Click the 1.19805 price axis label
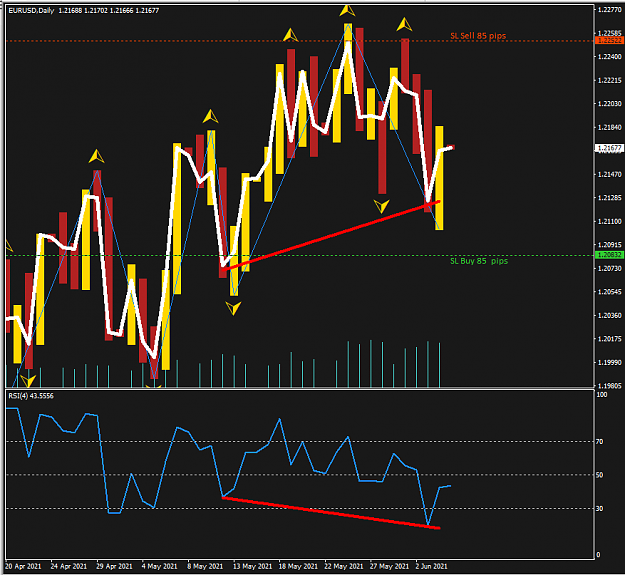Image resolution: width=625 pixels, height=575 pixels. pos(609,385)
